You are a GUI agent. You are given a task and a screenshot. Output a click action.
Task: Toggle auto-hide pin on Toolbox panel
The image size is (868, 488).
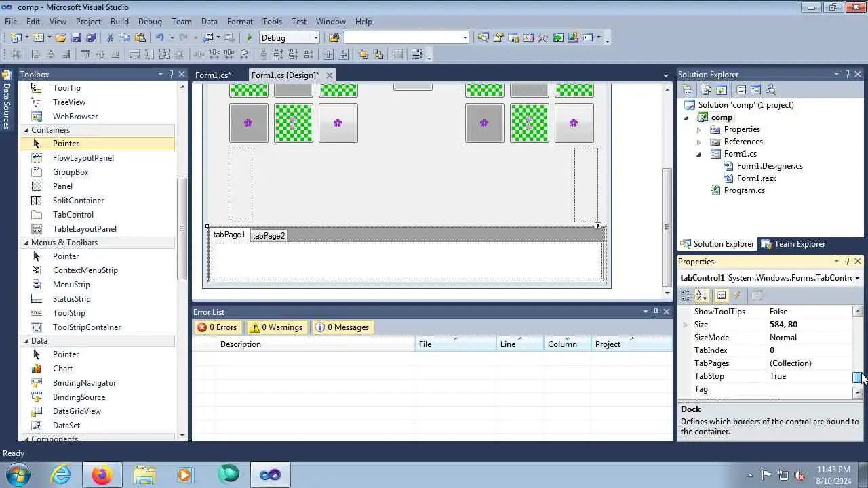[x=171, y=74]
